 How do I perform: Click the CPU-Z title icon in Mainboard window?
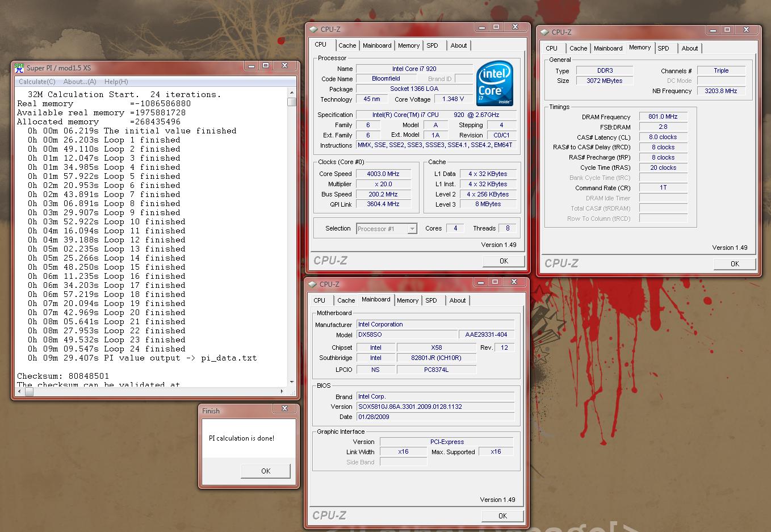point(312,284)
